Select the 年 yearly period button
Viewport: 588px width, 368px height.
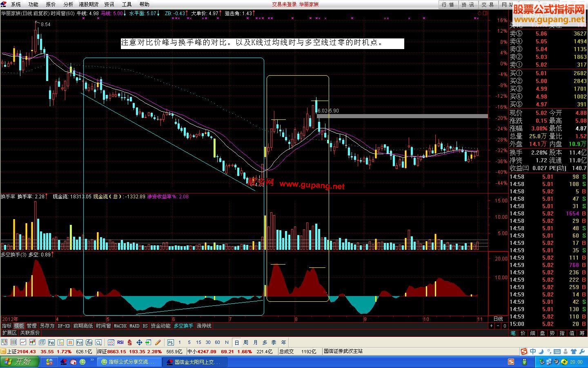(x=284, y=342)
